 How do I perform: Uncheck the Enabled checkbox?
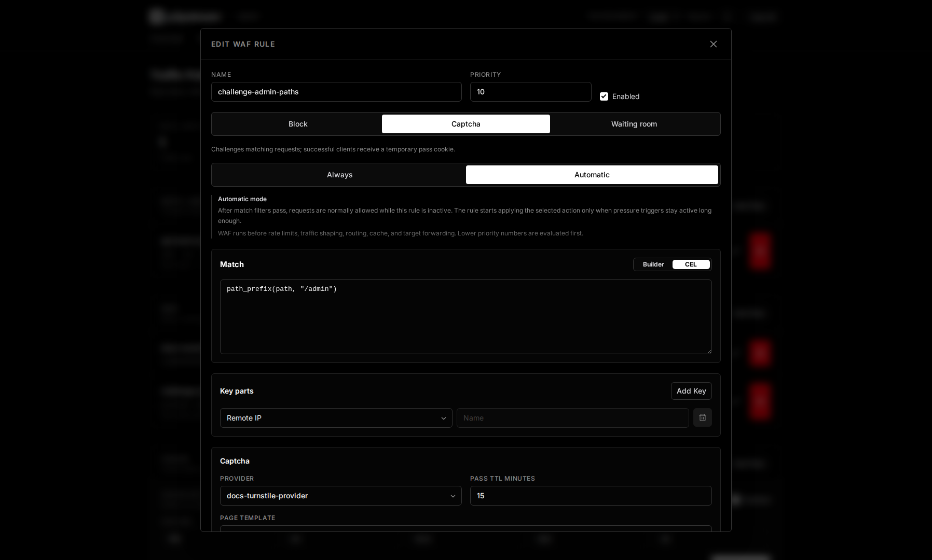point(604,96)
